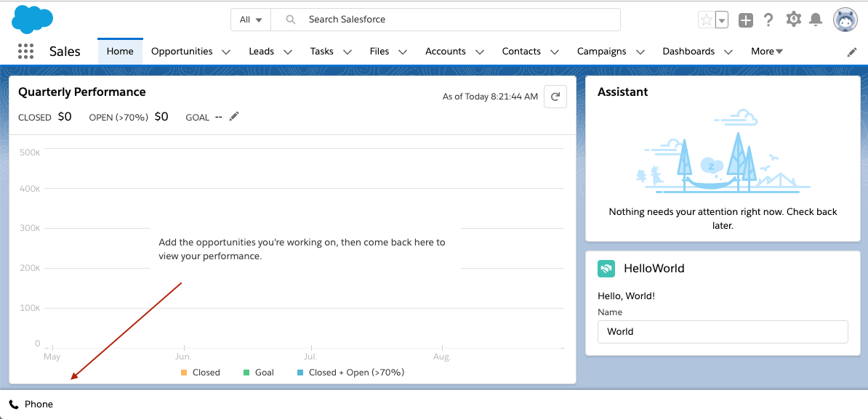Click the HelloWorld card title
The width and height of the screenshot is (868, 419).
pos(654,269)
